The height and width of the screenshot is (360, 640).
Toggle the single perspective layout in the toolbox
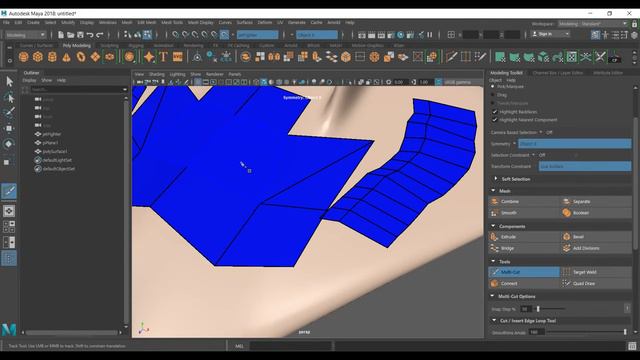9,211
